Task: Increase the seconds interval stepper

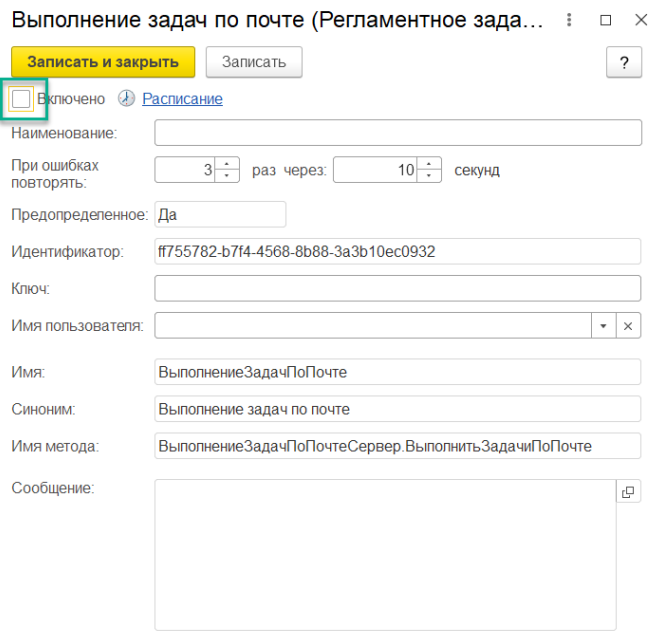Action: click(x=430, y=165)
